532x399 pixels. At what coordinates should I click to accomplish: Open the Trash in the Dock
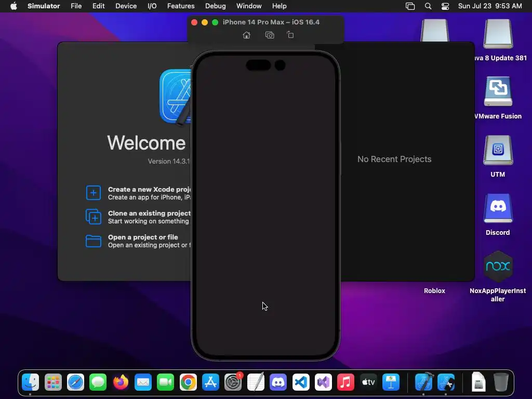click(501, 382)
